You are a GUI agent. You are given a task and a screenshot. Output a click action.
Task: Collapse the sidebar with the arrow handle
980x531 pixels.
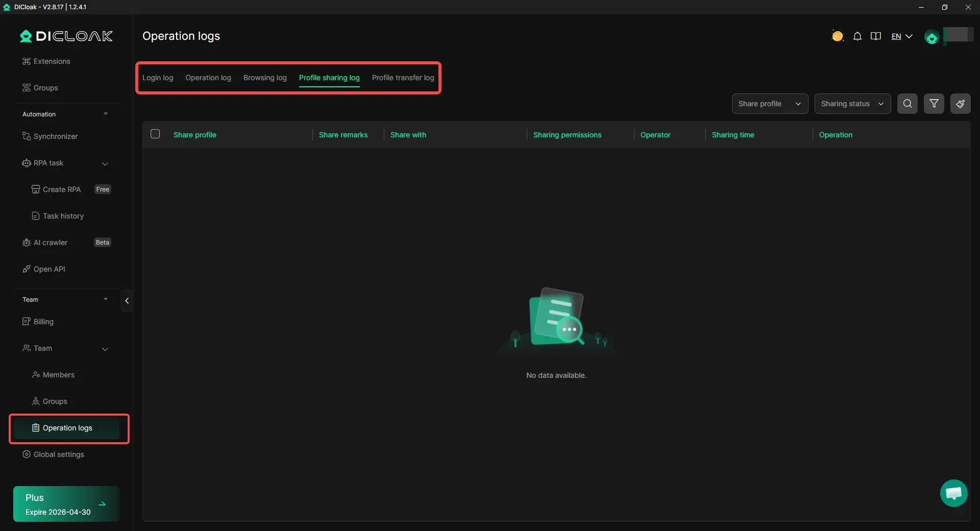(127, 301)
